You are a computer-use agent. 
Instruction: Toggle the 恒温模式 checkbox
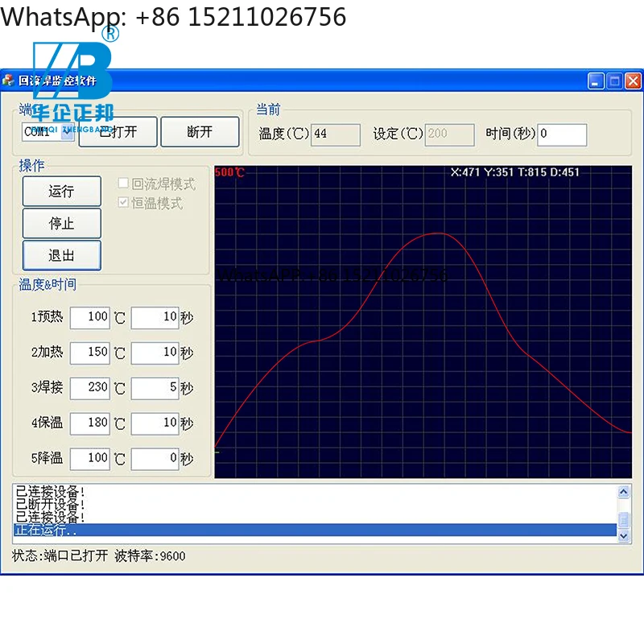124,203
